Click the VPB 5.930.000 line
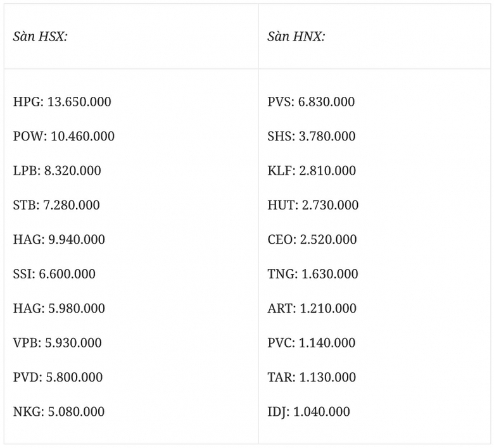This screenshot has width=494, height=448. [x=57, y=343]
